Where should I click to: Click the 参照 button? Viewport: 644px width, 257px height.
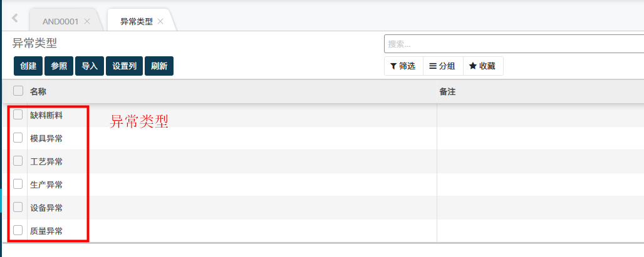tap(59, 66)
